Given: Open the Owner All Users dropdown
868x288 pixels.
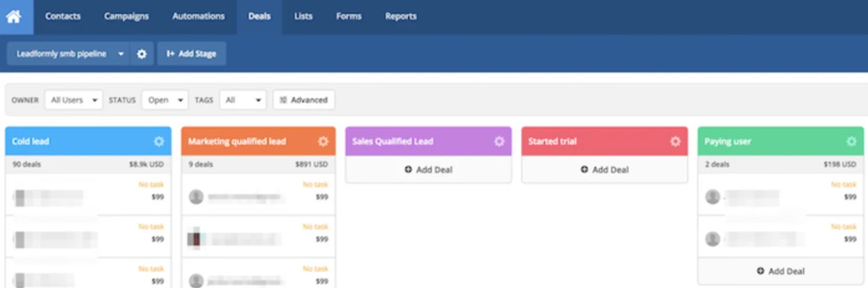Looking at the screenshot, I should pos(74,100).
